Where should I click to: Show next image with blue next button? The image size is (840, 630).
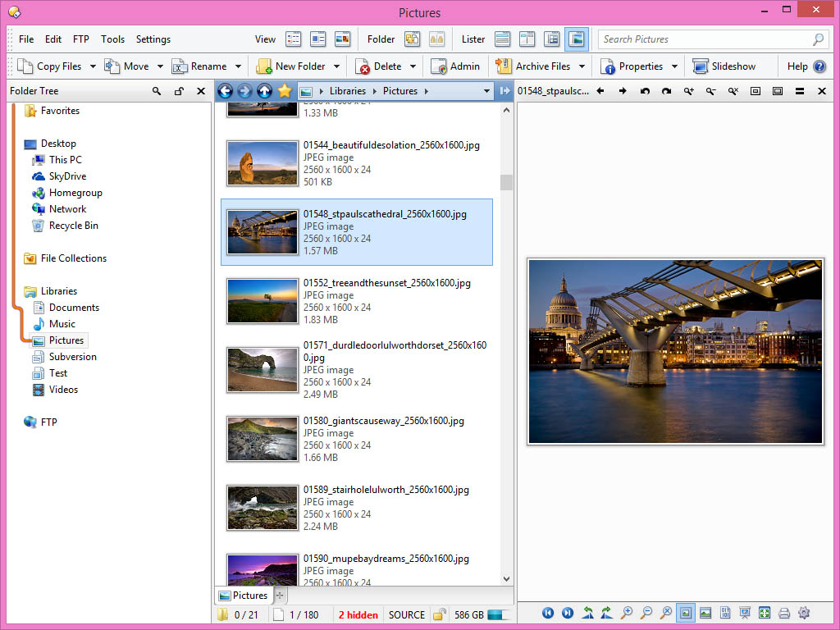click(x=567, y=613)
